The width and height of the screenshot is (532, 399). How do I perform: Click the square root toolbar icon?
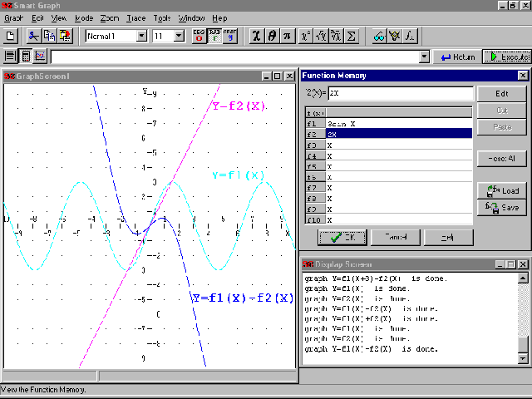321,36
